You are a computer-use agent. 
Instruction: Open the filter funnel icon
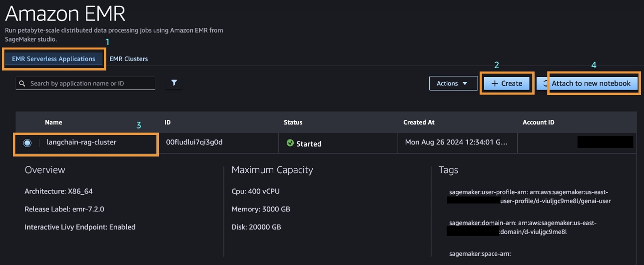tap(174, 83)
